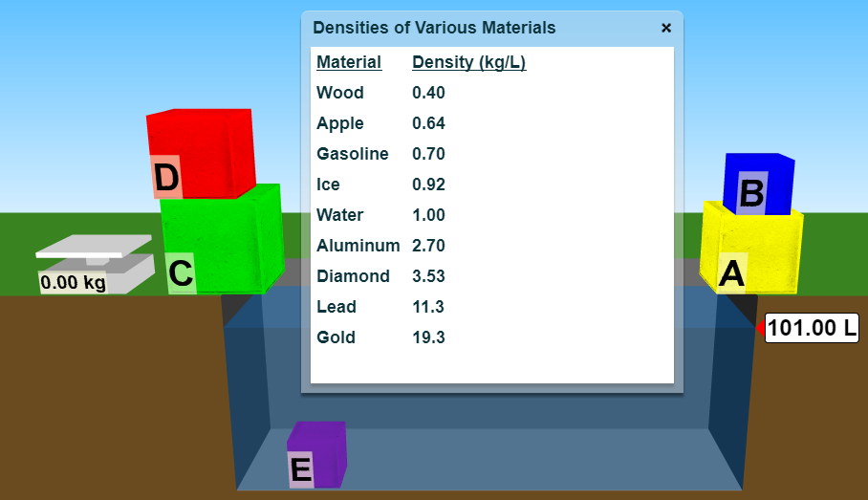Click the 0.40 density value

pyautogui.click(x=428, y=93)
